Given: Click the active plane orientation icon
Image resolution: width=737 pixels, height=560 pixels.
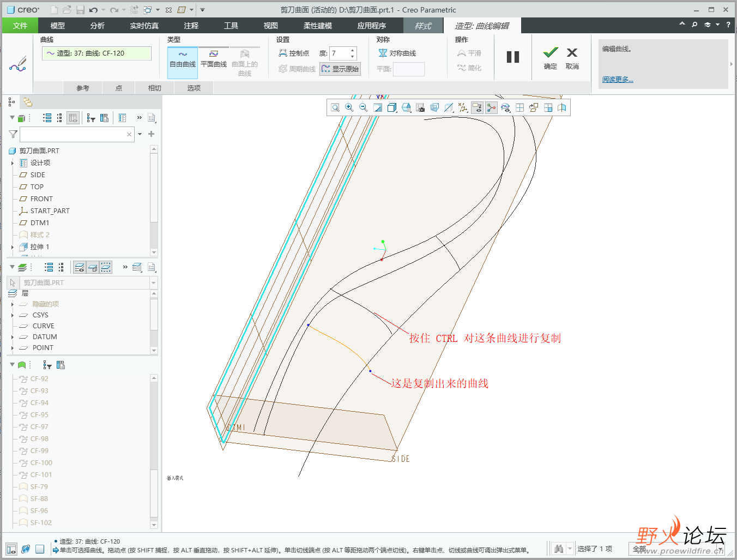Looking at the screenshot, I should tap(534, 108).
